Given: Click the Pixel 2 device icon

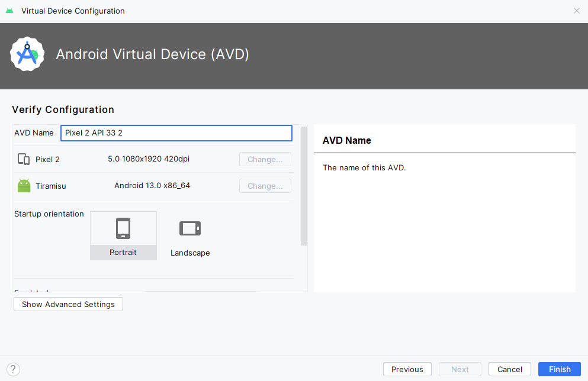Looking at the screenshot, I should click(24, 159).
